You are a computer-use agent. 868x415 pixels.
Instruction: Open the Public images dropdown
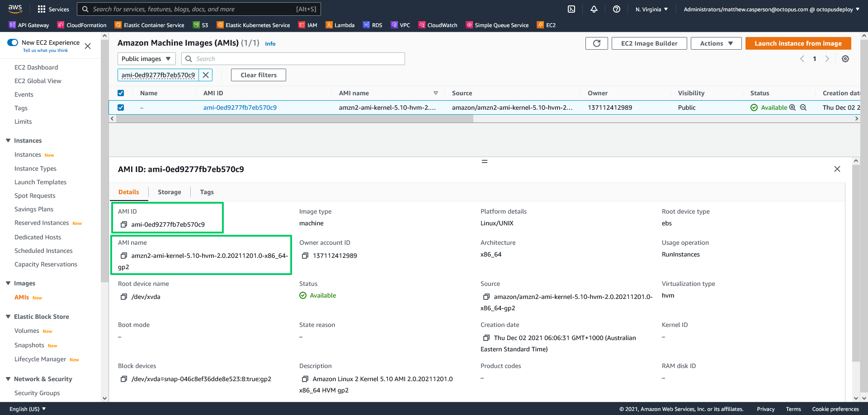[x=146, y=59]
